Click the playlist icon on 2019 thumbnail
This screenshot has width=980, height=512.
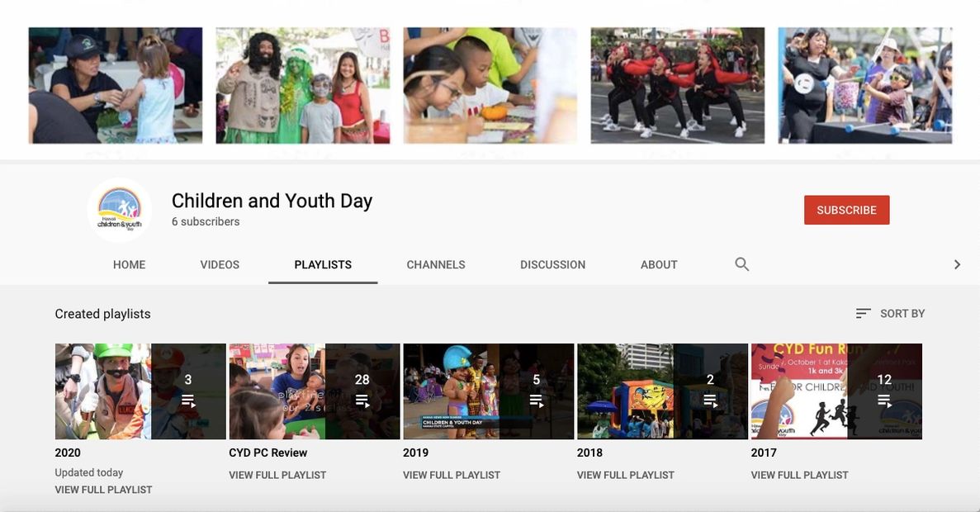pos(537,401)
